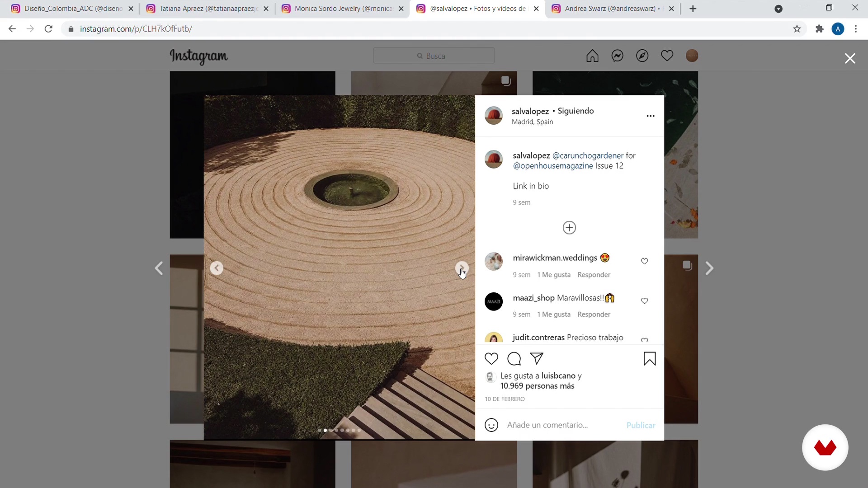The image size is (868, 488).
Task: Open new browser tab
Action: point(693,9)
